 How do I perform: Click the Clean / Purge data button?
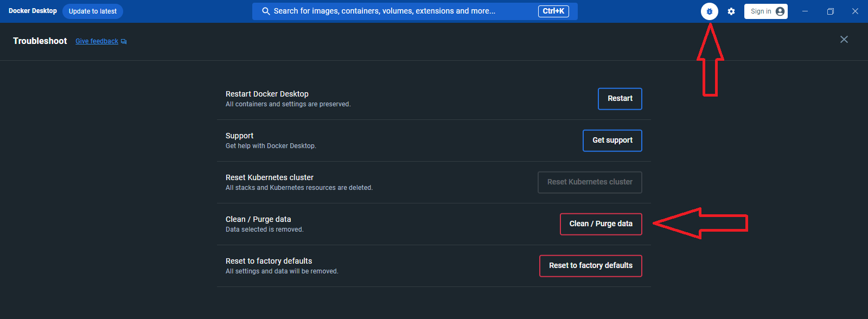[601, 224]
